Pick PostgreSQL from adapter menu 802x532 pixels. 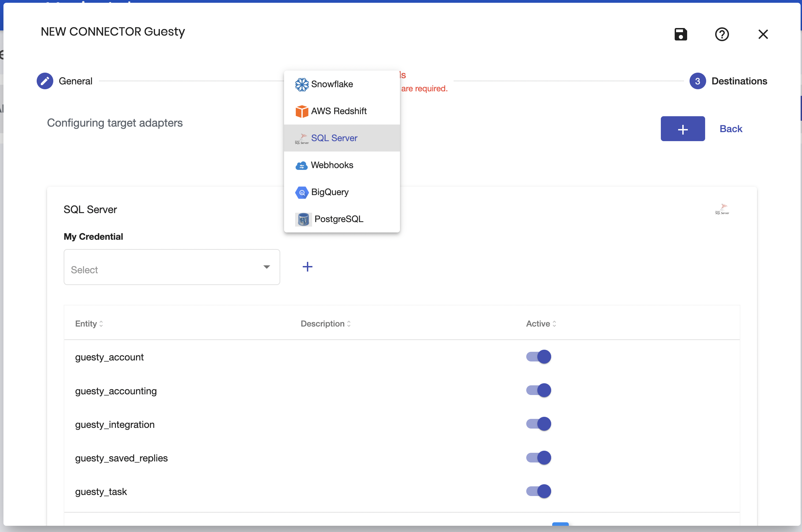pos(342,219)
